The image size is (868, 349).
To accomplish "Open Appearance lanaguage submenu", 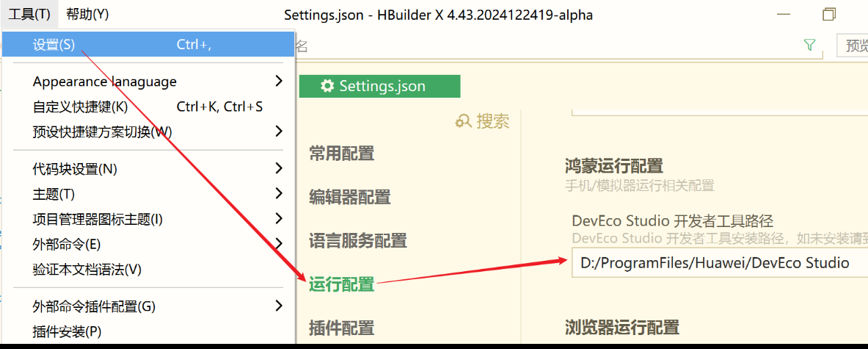I will coord(147,82).
